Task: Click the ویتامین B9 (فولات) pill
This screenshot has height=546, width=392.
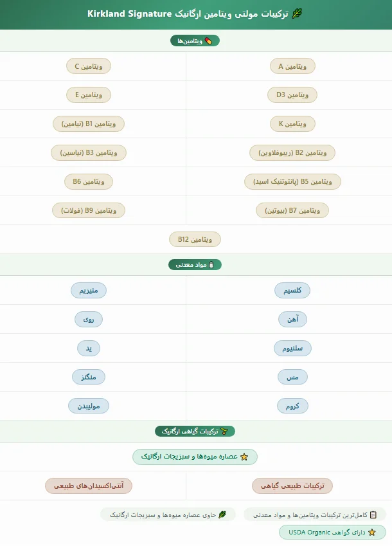Action: tap(88, 211)
